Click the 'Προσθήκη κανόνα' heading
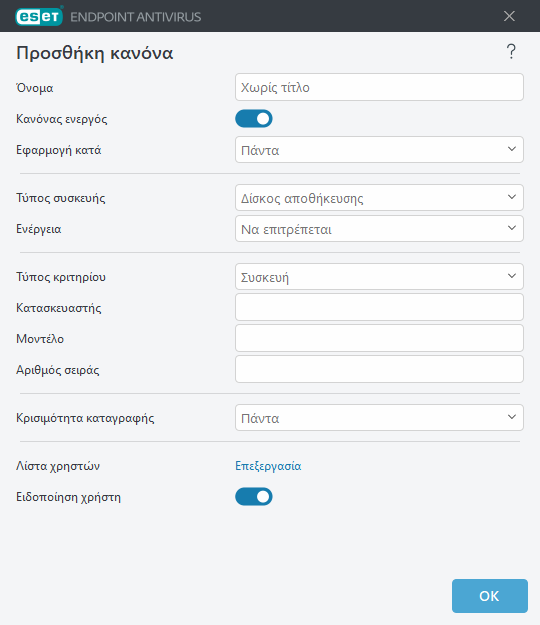Screen dimensions: 540x625 pyautogui.click(x=95, y=53)
